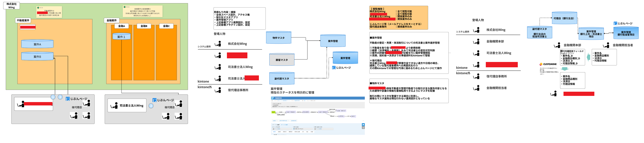Select the 案件B cylinder
The width and height of the screenshot is (644, 143).
(37, 56)
